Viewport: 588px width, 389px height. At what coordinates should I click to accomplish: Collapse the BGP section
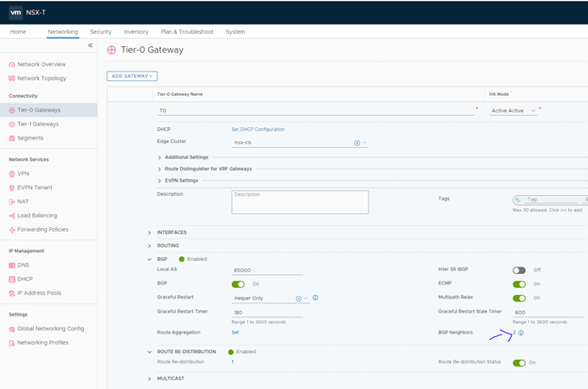[x=149, y=259]
